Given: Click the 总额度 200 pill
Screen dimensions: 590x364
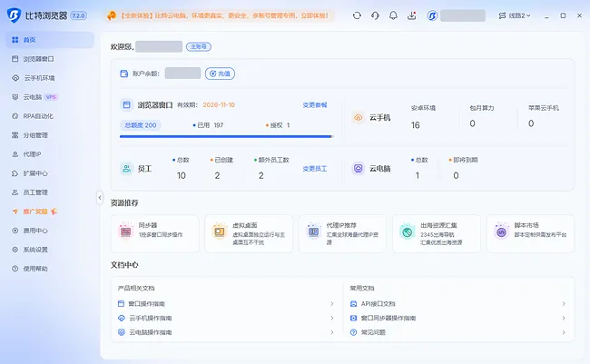Looking at the screenshot, I should tap(141, 125).
